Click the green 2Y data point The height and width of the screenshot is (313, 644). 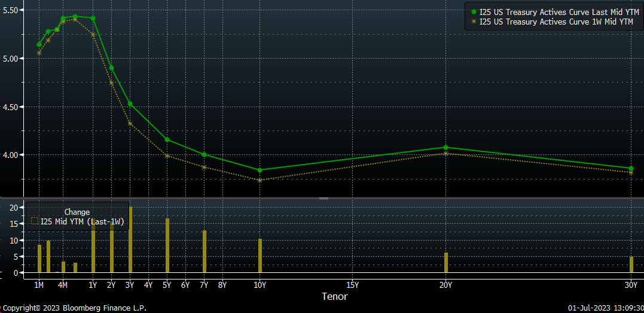[x=111, y=68]
